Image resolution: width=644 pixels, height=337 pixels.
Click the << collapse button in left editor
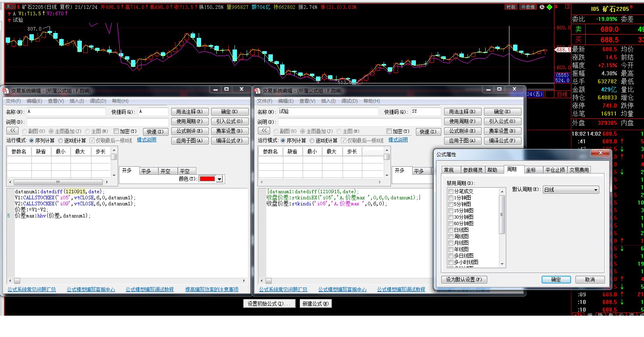(x=12, y=130)
